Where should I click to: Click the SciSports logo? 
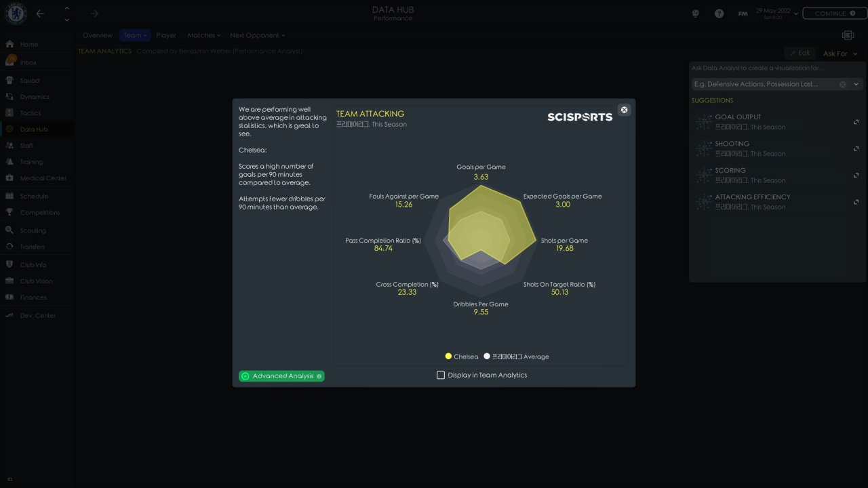(580, 117)
